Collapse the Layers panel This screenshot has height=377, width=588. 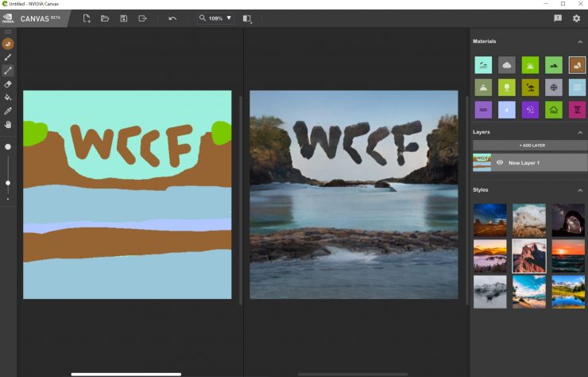(580, 133)
